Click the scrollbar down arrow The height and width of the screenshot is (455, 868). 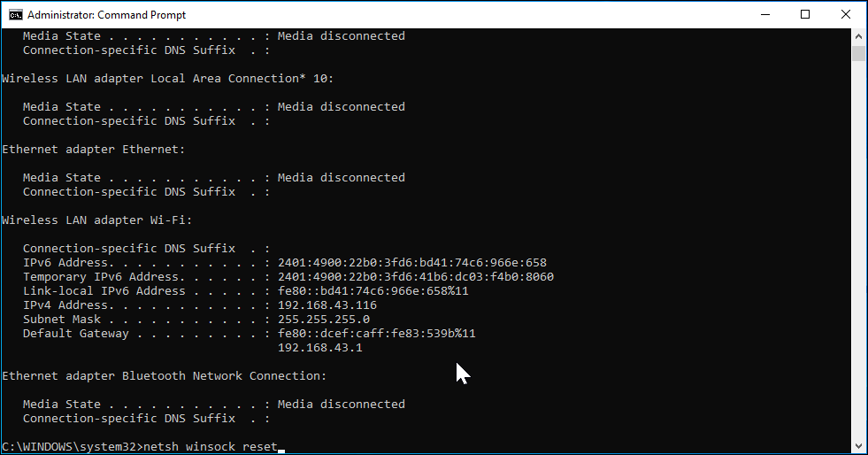[858, 445]
